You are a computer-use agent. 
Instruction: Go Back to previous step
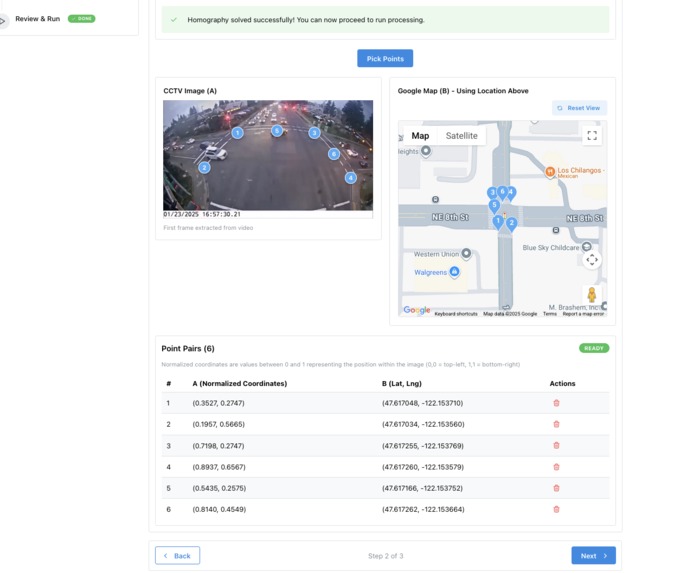tap(177, 556)
